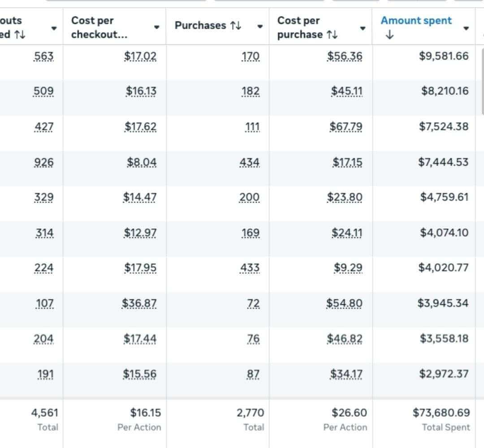The width and height of the screenshot is (484, 448).
Task: Select amount spent $7,524.38
Action: (x=444, y=126)
